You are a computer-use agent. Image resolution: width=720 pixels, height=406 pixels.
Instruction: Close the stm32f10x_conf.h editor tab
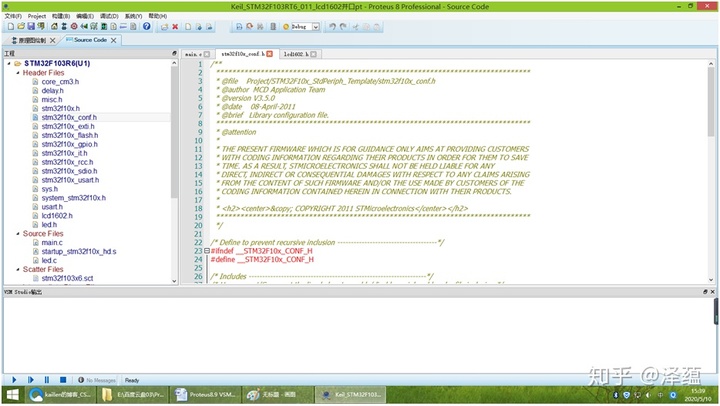[x=270, y=54]
